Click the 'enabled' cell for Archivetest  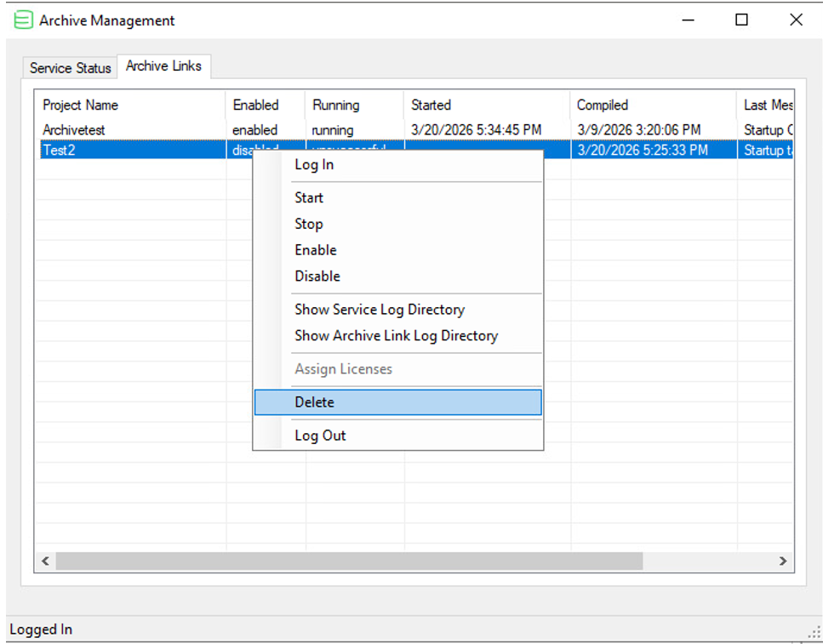255,130
